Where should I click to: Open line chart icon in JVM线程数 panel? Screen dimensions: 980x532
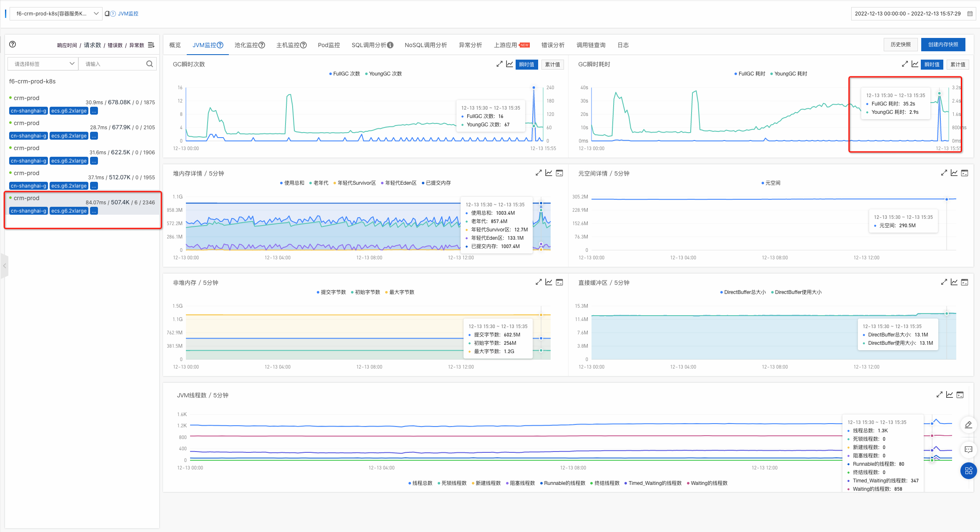tap(949, 395)
